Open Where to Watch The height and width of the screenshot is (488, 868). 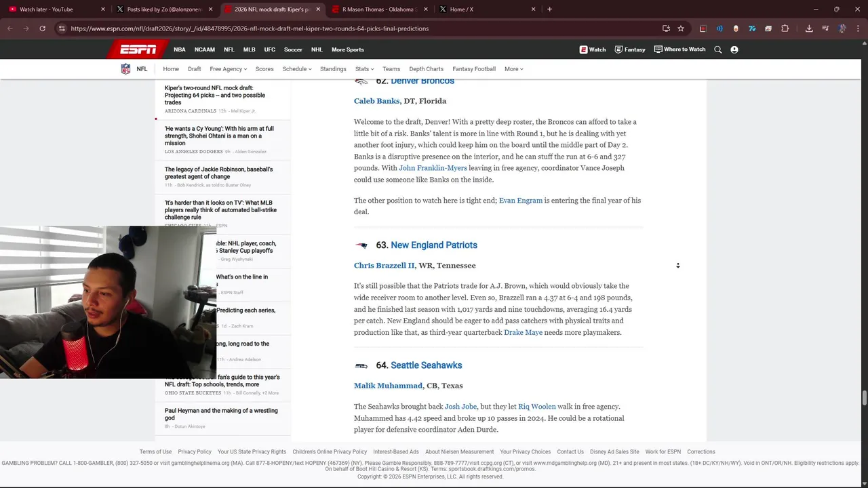point(679,49)
